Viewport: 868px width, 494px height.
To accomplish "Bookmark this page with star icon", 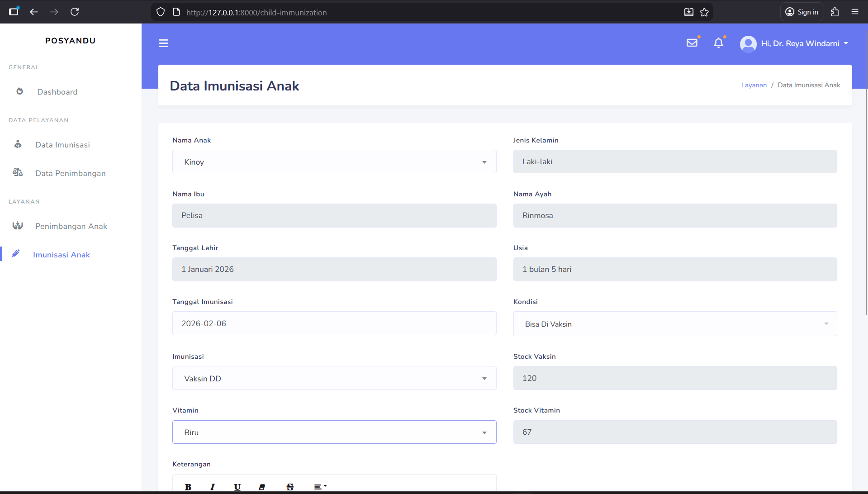I will pyautogui.click(x=704, y=12).
